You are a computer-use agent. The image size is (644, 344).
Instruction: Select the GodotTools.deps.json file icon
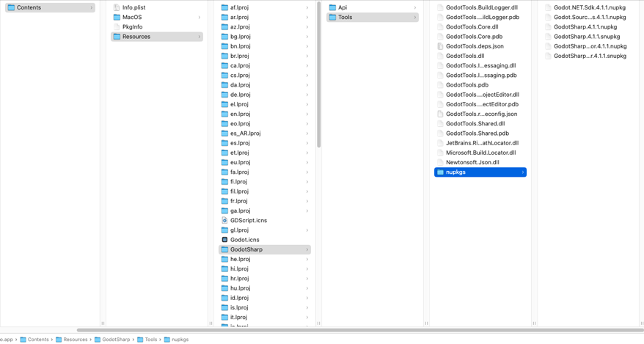coord(440,46)
